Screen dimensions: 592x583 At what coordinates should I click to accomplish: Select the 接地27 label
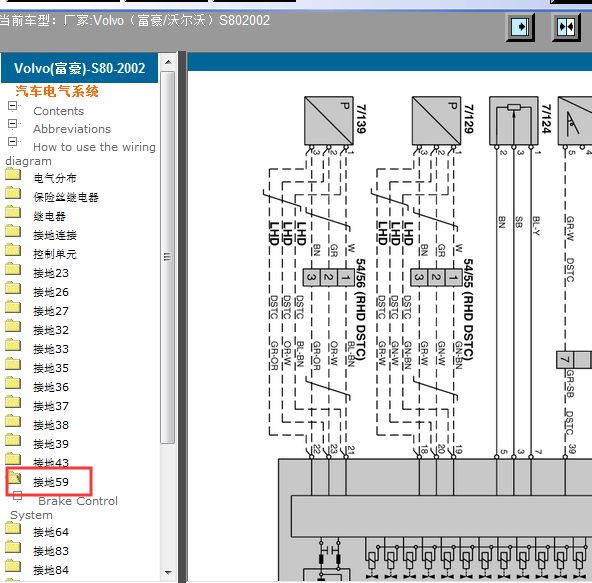click(x=51, y=311)
